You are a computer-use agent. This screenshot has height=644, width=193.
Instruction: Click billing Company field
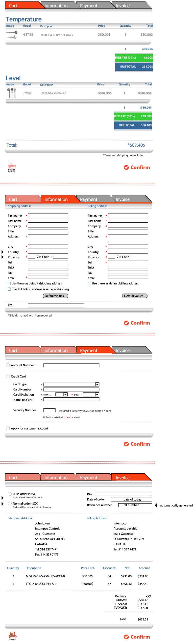click(128, 226)
